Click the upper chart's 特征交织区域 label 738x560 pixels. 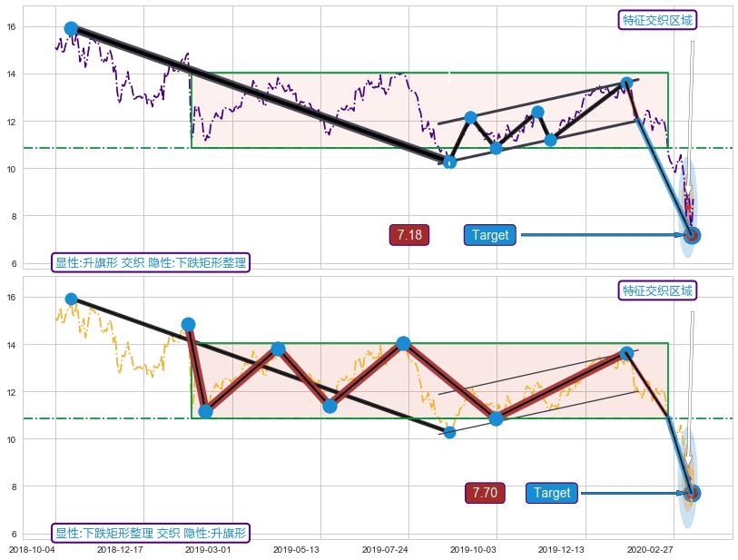coord(658,20)
